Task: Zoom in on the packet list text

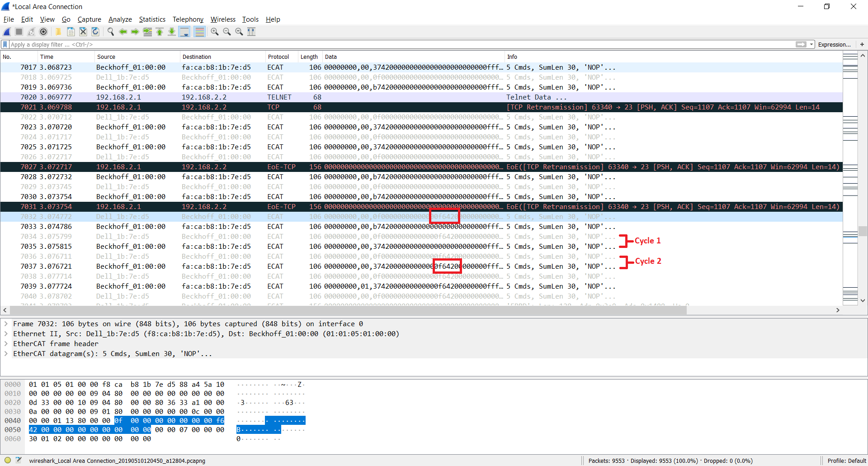Action: point(214,32)
